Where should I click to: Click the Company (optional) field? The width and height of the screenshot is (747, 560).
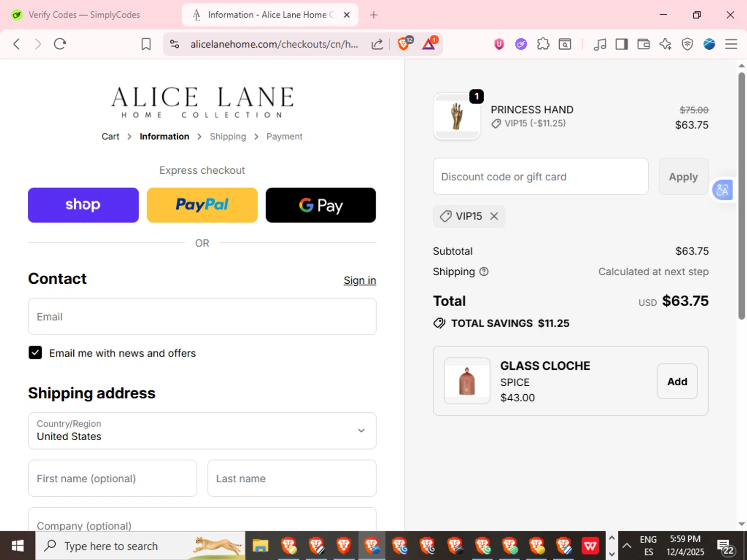point(202,520)
